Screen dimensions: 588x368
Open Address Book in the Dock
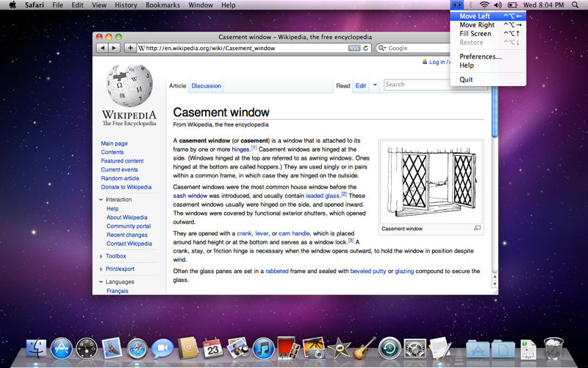click(x=188, y=348)
